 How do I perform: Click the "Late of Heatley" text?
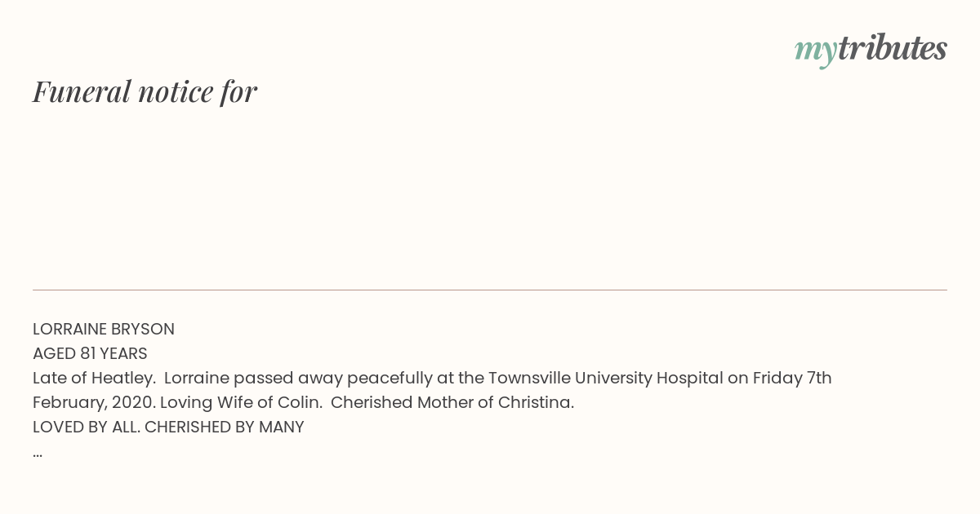click(92, 379)
